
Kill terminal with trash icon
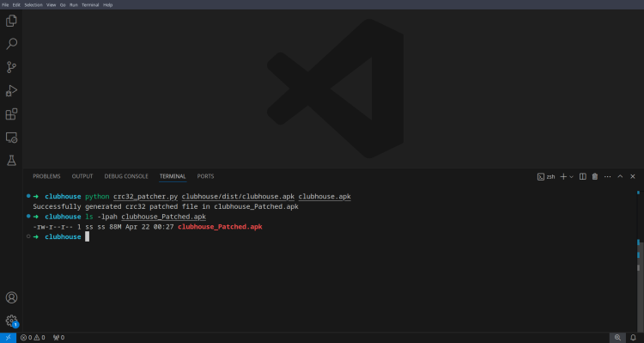click(x=595, y=176)
